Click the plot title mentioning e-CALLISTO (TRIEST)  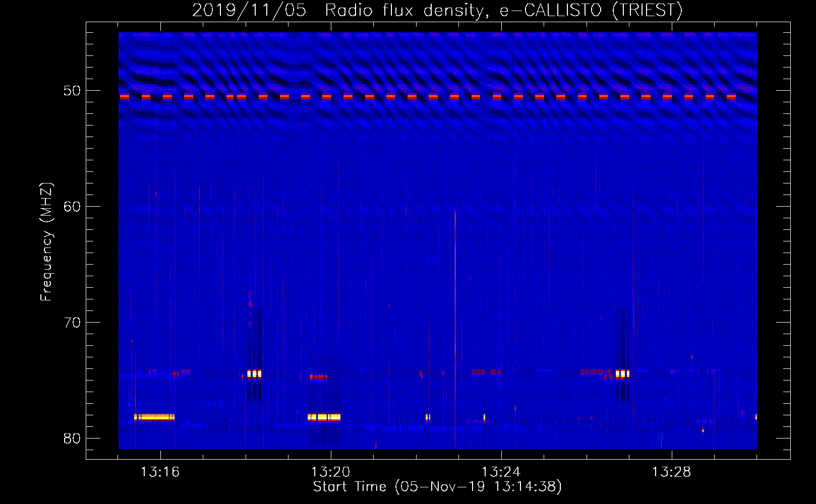pyautogui.click(x=437, y=10)
